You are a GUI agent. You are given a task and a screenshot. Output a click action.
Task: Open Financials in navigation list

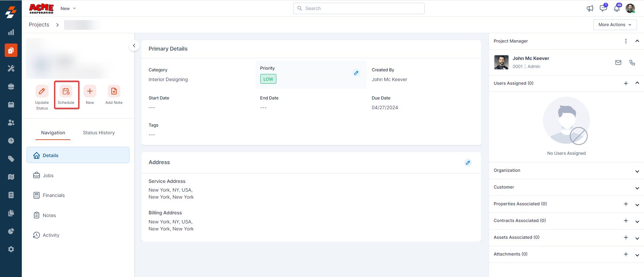(x=54, y=195)
